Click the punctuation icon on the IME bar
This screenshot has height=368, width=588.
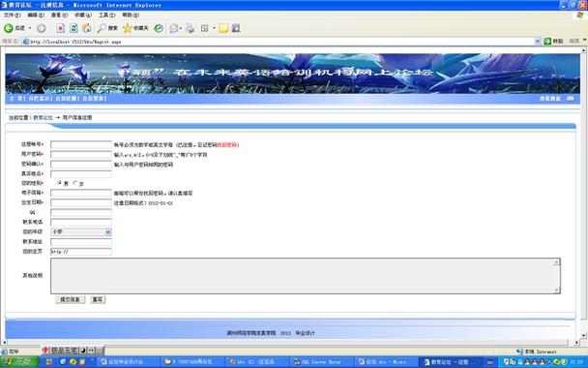point(91,351)
